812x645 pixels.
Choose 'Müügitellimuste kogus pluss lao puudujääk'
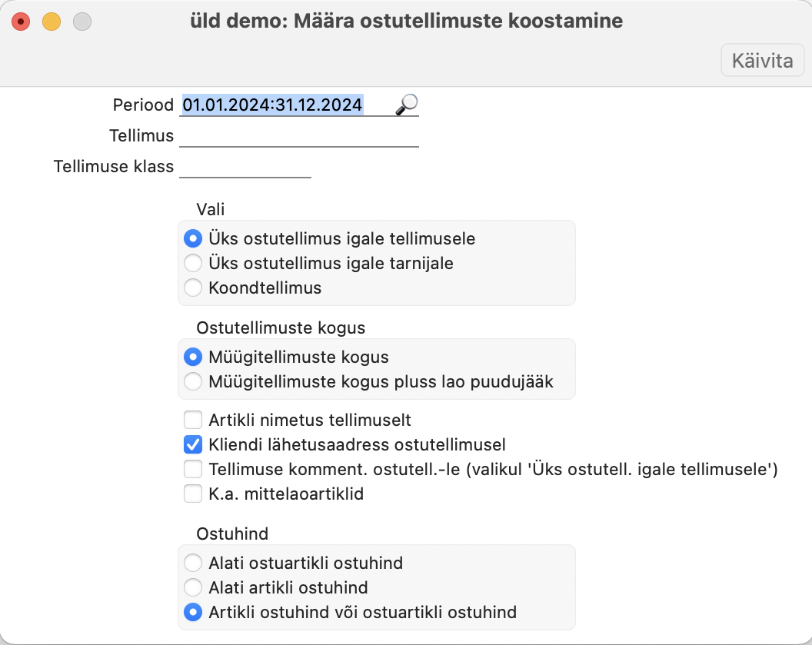tap(194, 381)
